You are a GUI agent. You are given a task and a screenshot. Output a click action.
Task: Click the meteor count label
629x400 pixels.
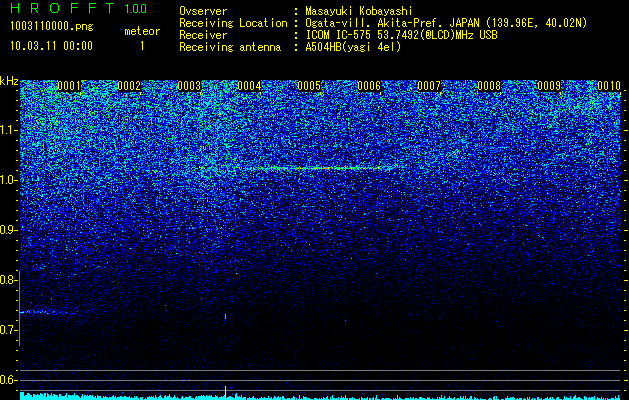pos(142,31)
